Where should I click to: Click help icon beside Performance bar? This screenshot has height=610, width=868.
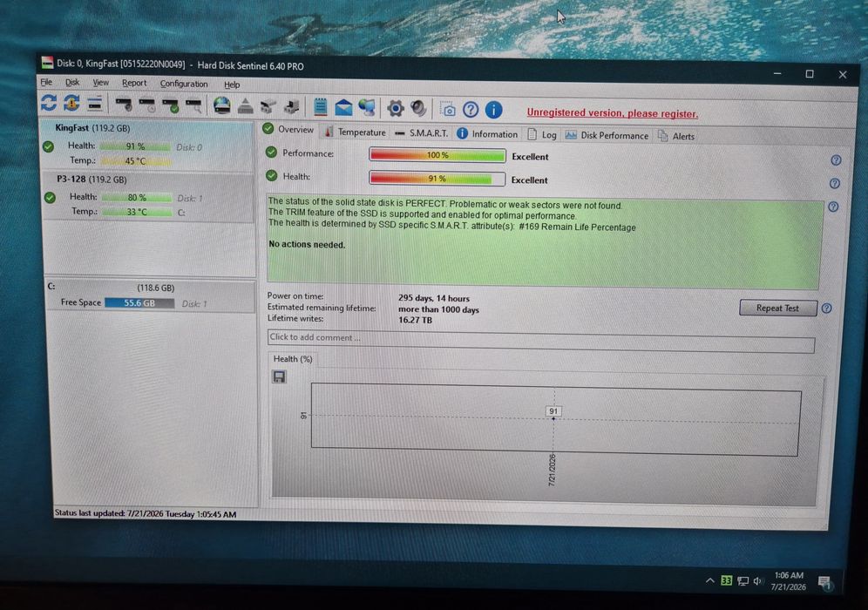[x=836, y=160]
